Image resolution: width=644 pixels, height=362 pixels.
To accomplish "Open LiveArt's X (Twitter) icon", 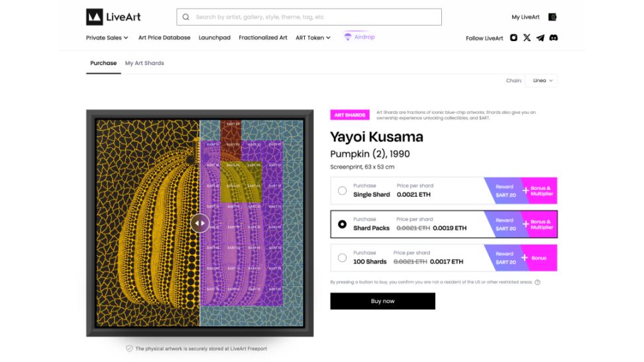I will coord(527,38).
